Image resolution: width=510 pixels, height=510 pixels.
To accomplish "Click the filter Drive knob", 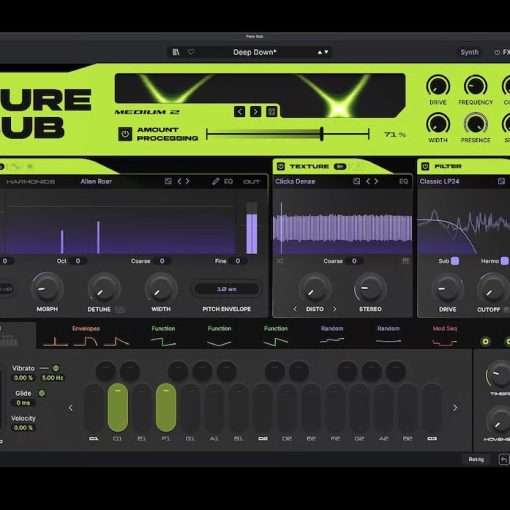I will click(447, 289).
